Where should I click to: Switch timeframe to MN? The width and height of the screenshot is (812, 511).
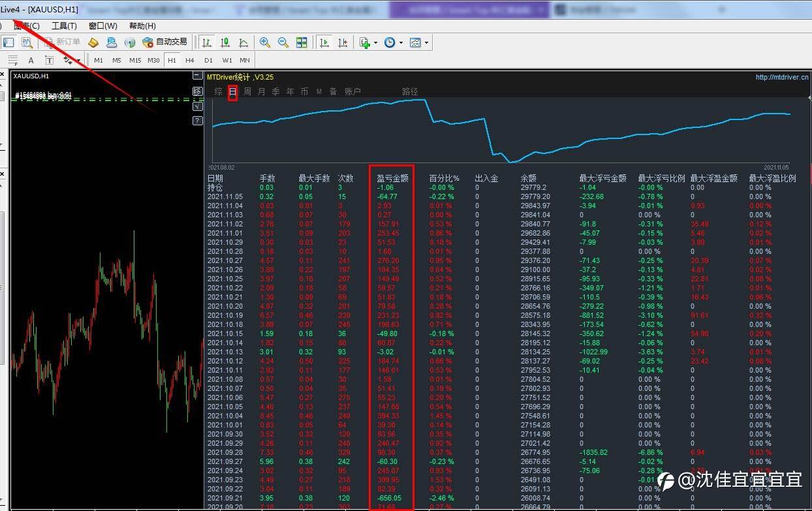pyautogui.click(x=245, y=61)
